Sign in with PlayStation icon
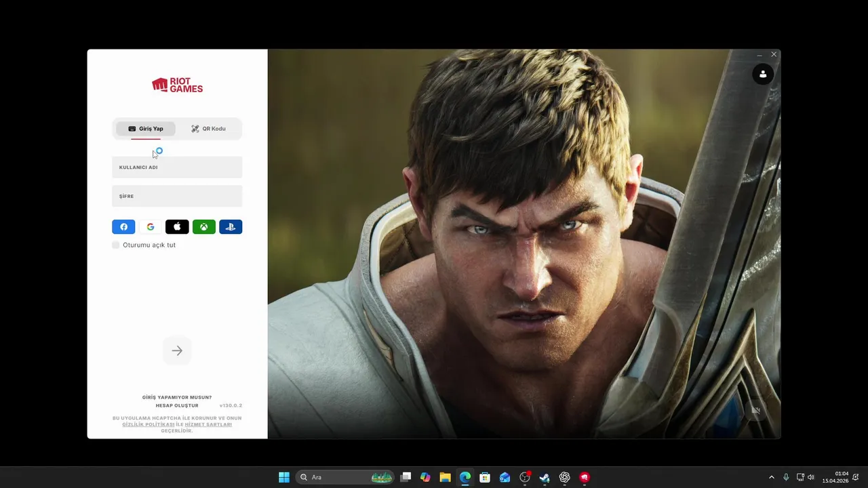 (x=231, y=227)
